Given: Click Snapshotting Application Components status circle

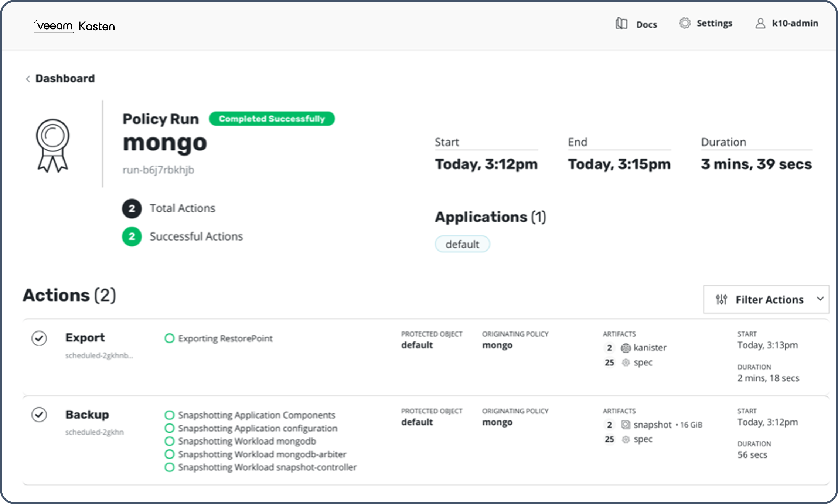Looking at the screenshot, I should coord(169,415).
